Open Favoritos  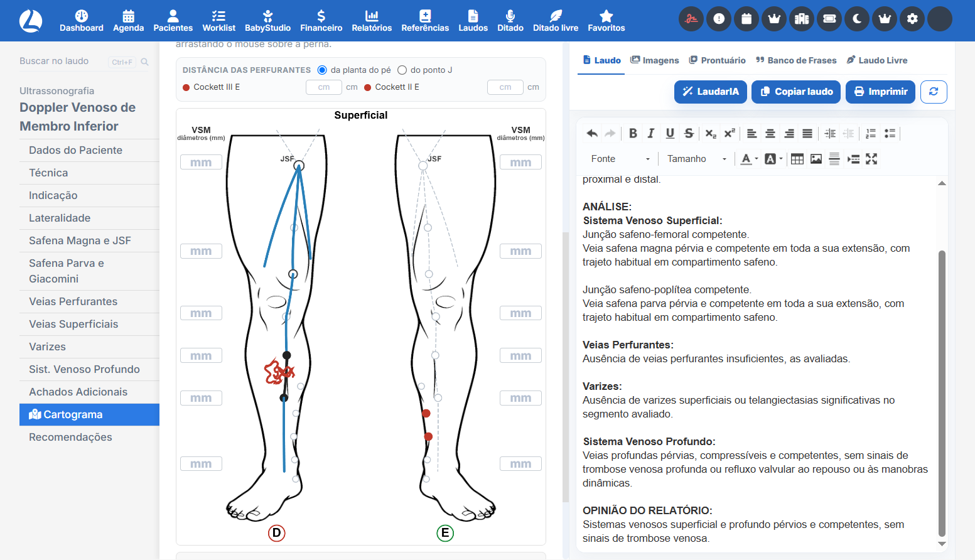[x=606, y=21]
